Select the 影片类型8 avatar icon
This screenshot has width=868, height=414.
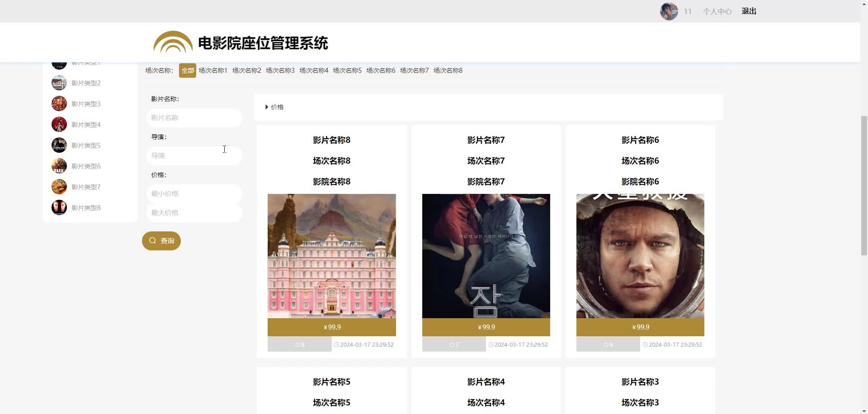(x=59, y=207)
